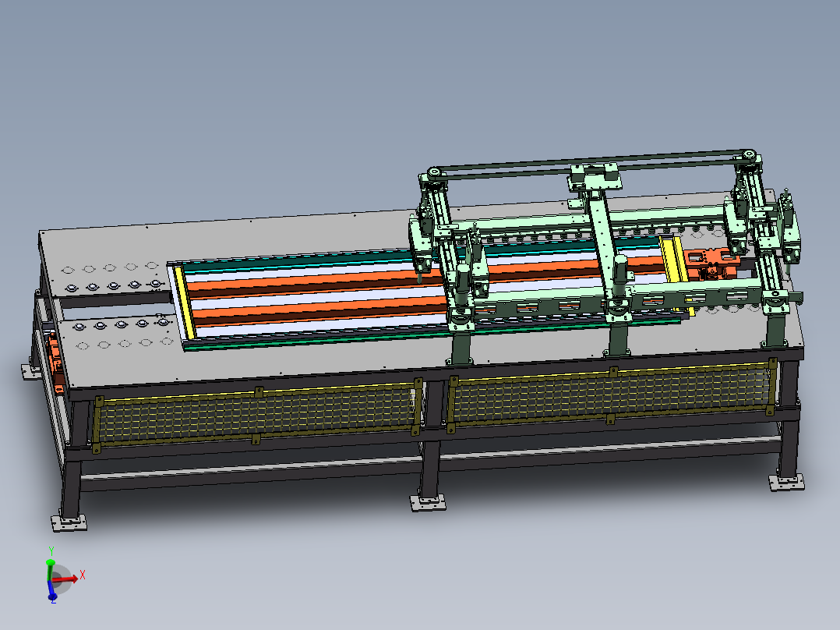
Task: Select the right yellow wire mesh guard panel
Action: (x=612, y=395)
